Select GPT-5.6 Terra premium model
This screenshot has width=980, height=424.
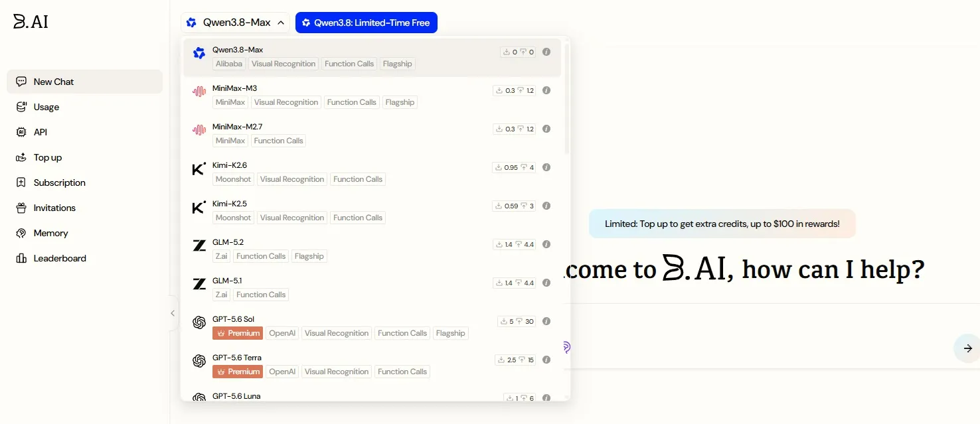tap(372, 365)
